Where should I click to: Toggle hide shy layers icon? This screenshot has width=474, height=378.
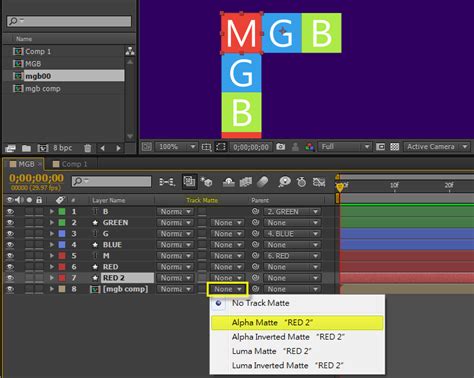coord(229,182)
